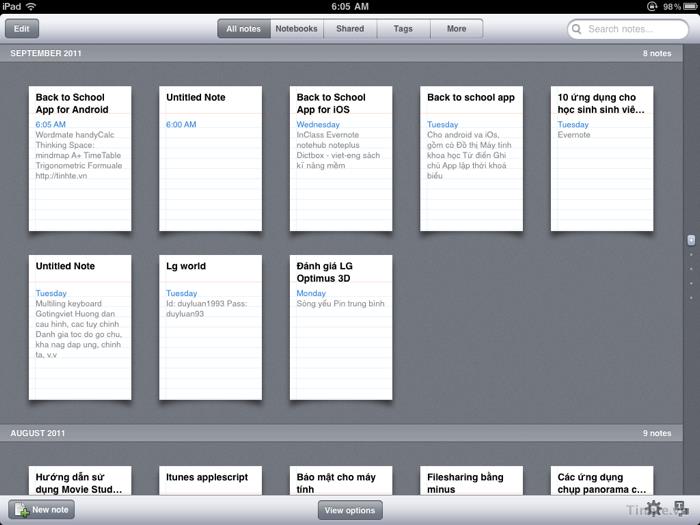Open note Hướng dẫn sử dụng Movie Stud...

coord(80,481)
